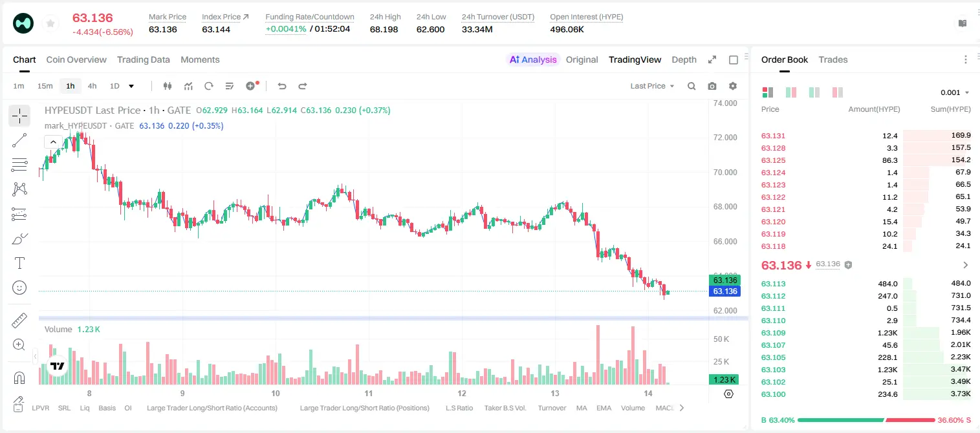Select the 4h timeframe
Image resolution: width=980 pixels, height=433 pixels.
pos(92,86)
